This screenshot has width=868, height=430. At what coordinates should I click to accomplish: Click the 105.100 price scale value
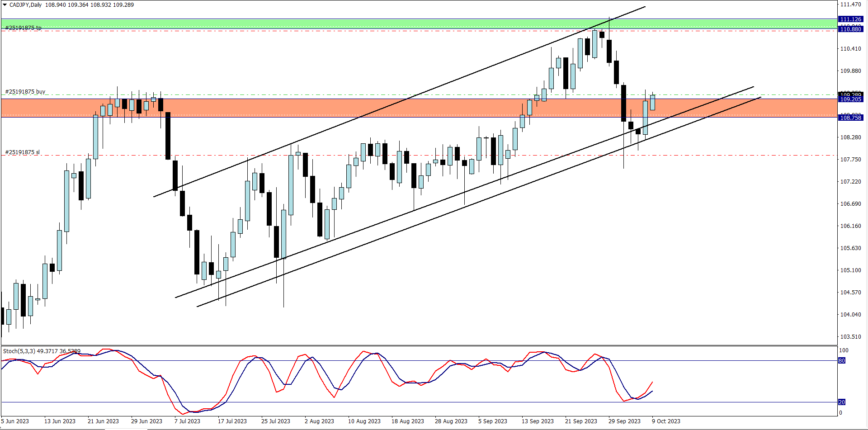tap(850, 270)
